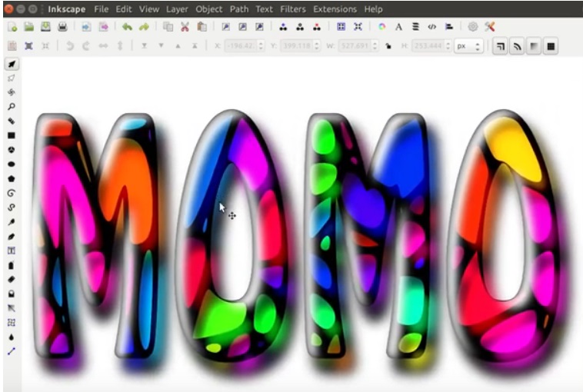Open the Edit menu
This screenshot has height=392, width=583.
coord(124,9)
